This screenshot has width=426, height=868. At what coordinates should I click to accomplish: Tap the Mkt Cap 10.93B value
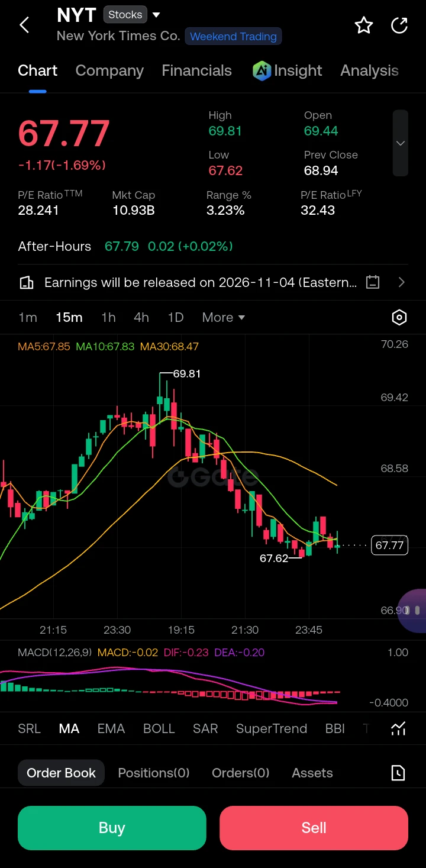tap(133, 210)
